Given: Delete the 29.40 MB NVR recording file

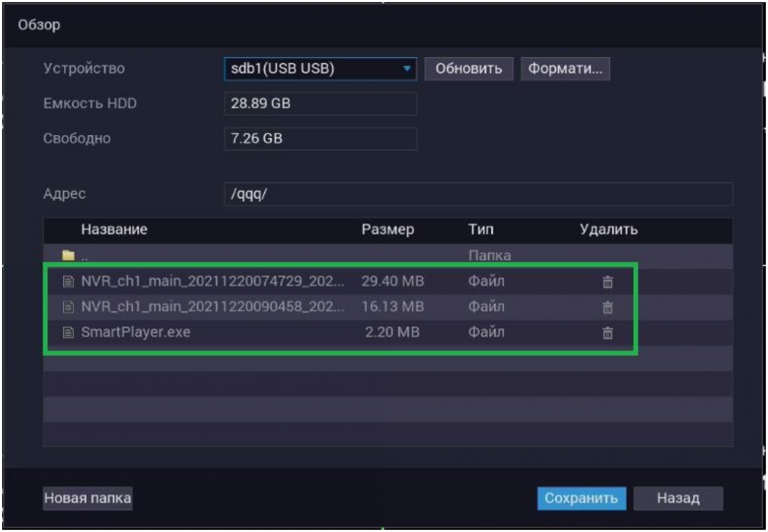Looking at the screenshot, I should [x=608, y=282].
